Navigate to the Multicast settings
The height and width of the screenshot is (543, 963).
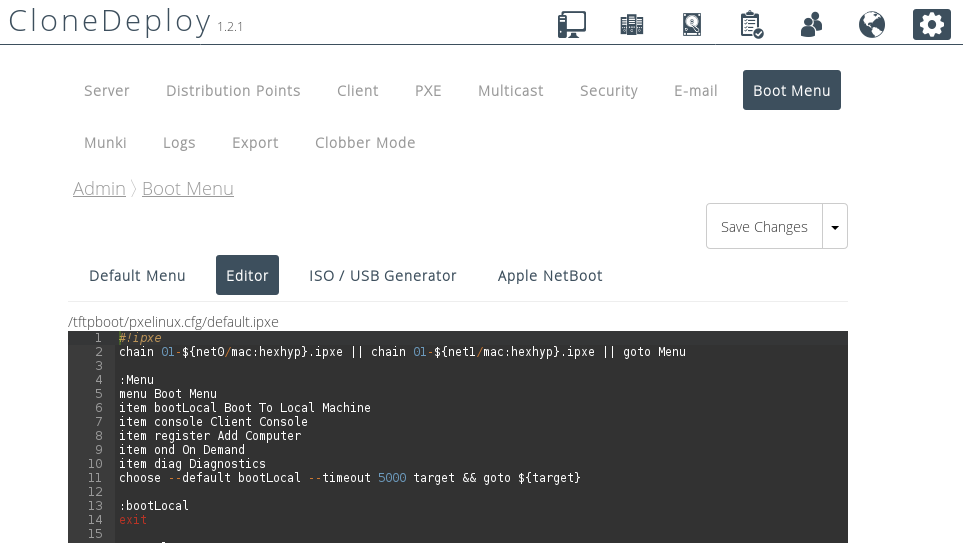coord(510,91)
